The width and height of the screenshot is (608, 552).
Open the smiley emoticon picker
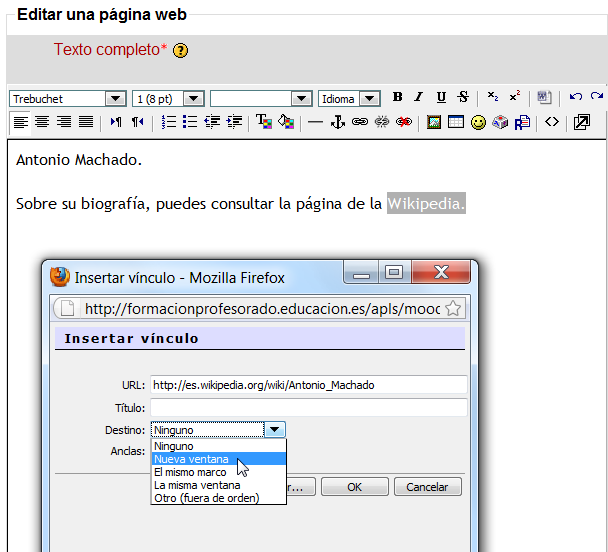pos(478,122)
